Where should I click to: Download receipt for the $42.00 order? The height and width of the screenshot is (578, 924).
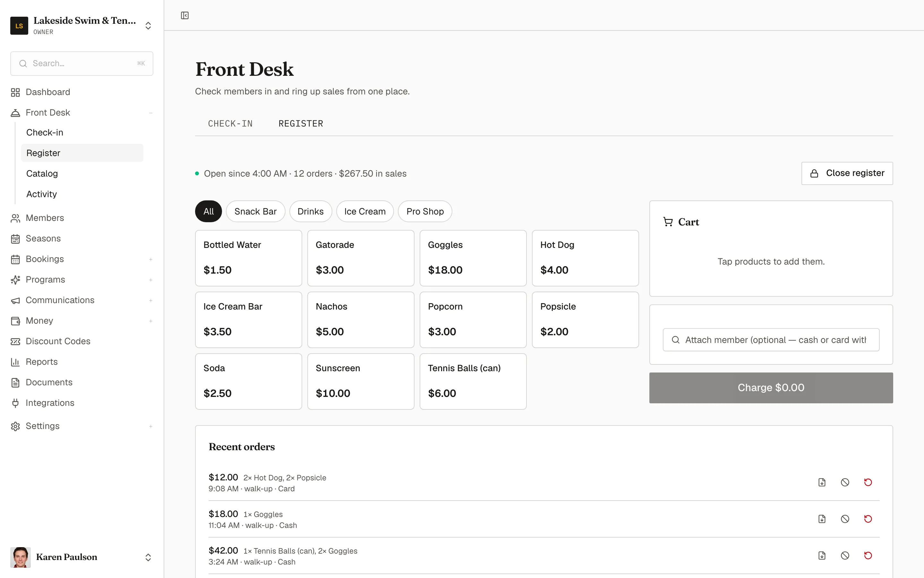pyautogui.click(x=822, y=556)
